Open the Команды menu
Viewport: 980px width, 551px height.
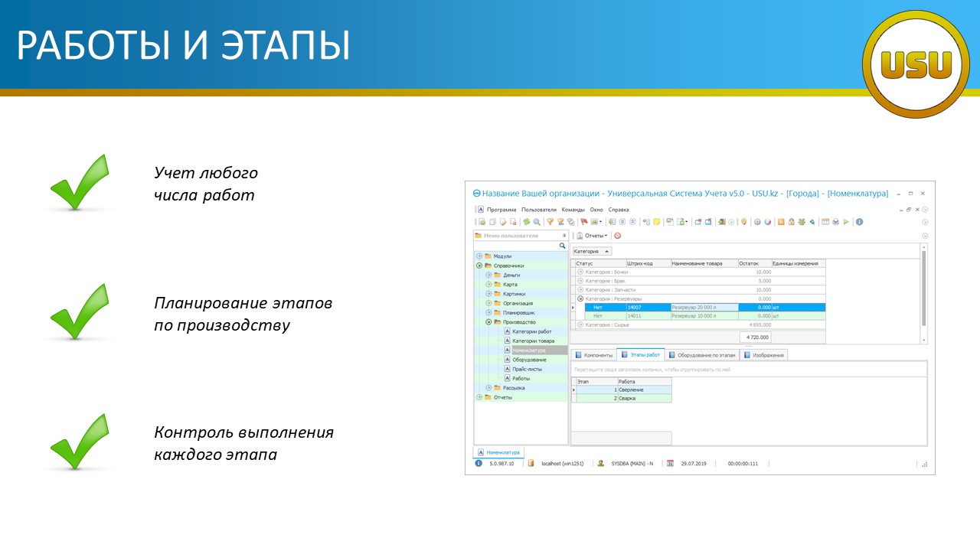pos(573,209)
